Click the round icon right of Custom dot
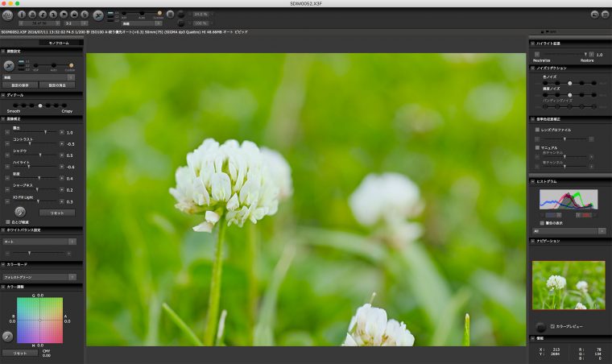 tap(170, 14)
